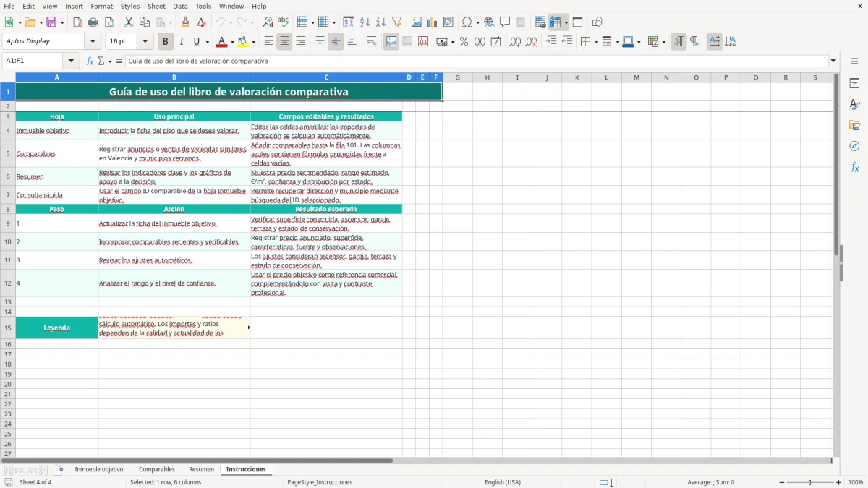The height and width of the screenshot is (488, 868).
Task: Open the Data menu
Action: (180, 6)
